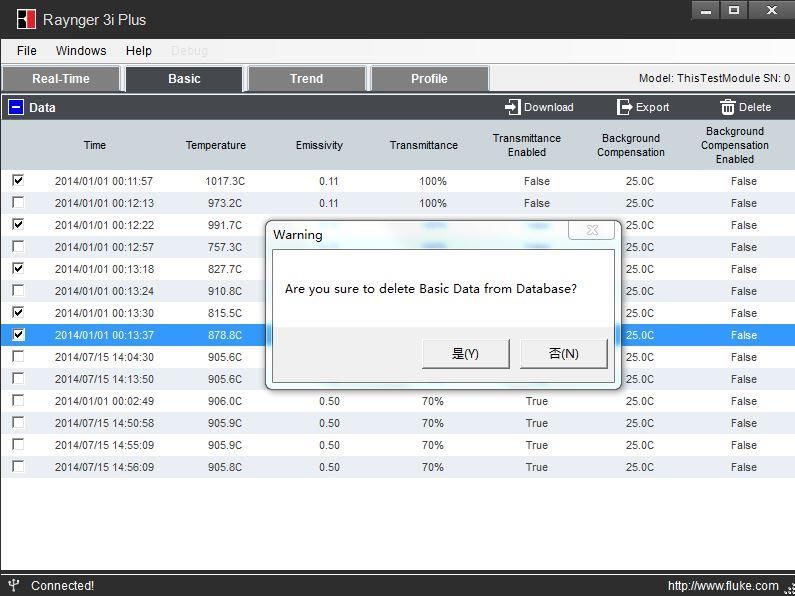795x596 pixels.
Task: Minimize the Raynger 3i Plus window
Action: [x=705, y=11]
